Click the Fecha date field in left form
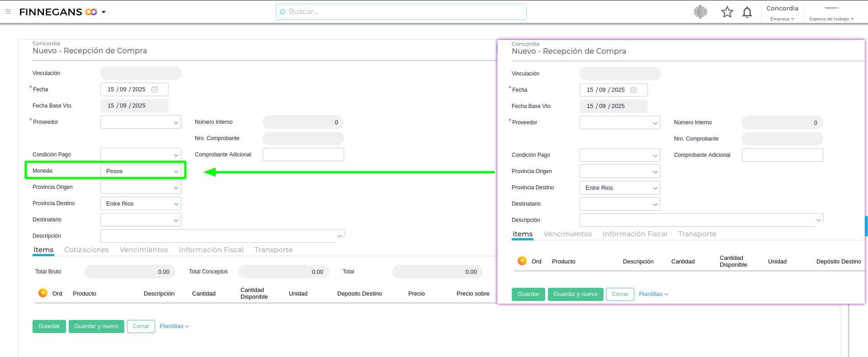This screenshot has height=357, width=868. pos(134,89)
